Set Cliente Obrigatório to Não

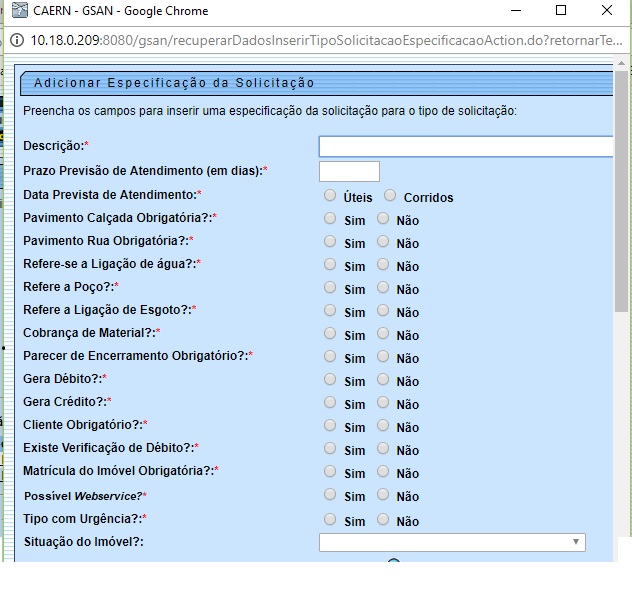(383, 425)
